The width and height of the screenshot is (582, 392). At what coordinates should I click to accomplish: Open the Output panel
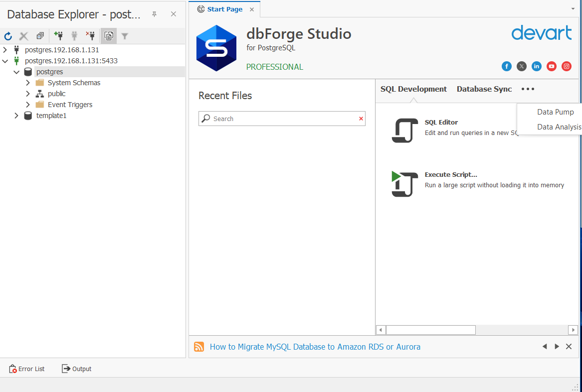[x=76, y=369]
